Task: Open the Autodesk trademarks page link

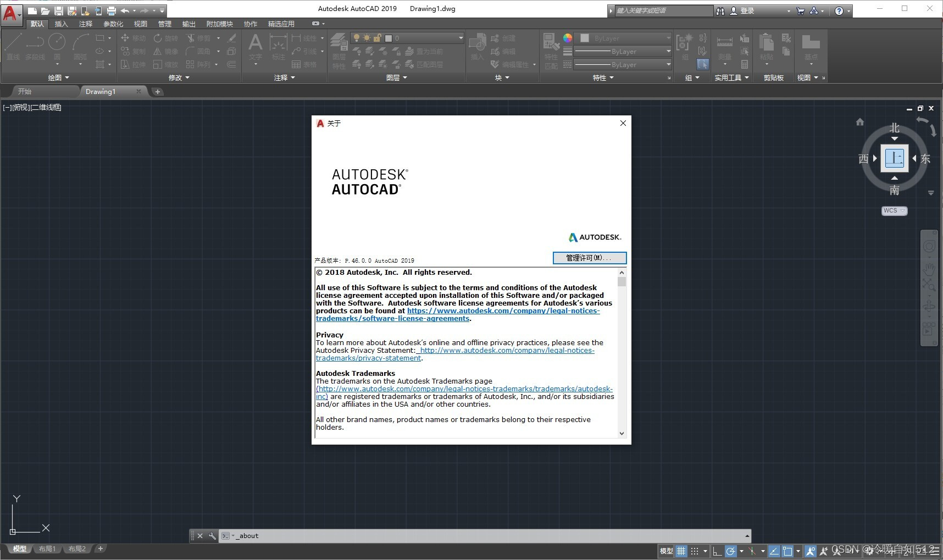Action: click(464, 392)
